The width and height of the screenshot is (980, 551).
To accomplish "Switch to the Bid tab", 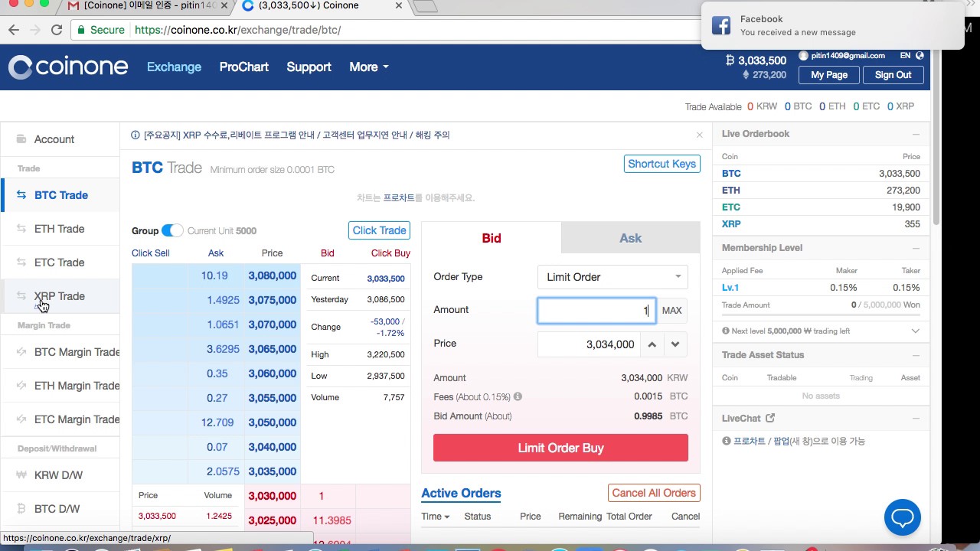I will (492, 238).
